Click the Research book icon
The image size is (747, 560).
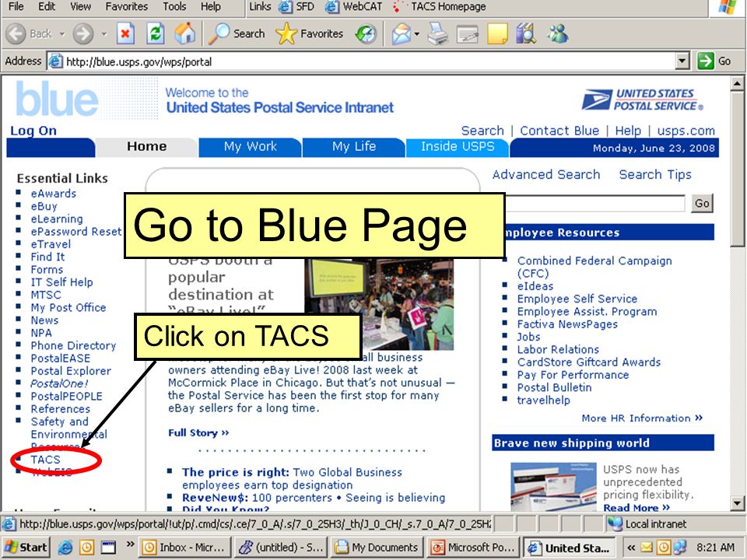pyautogui.click(x=526, y=33)
